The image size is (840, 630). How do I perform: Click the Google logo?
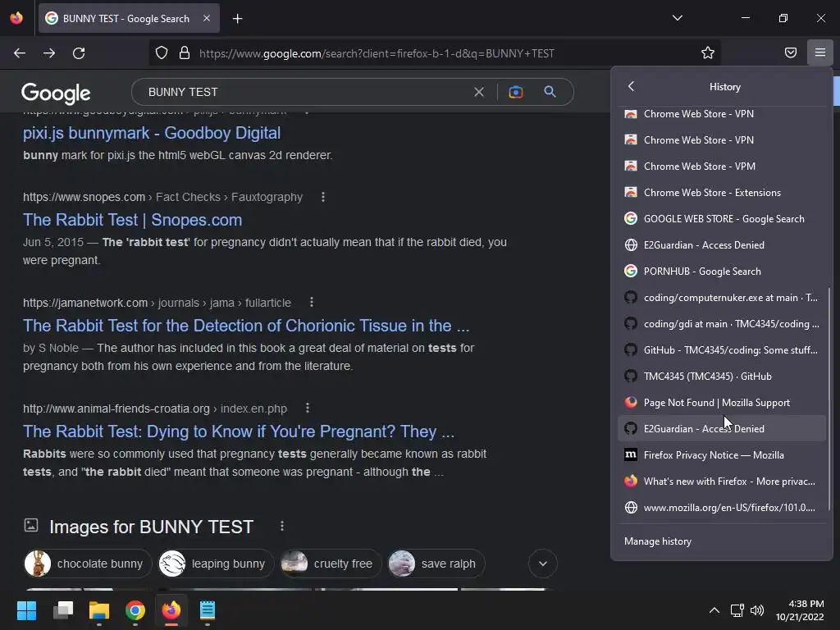[56, 94]
